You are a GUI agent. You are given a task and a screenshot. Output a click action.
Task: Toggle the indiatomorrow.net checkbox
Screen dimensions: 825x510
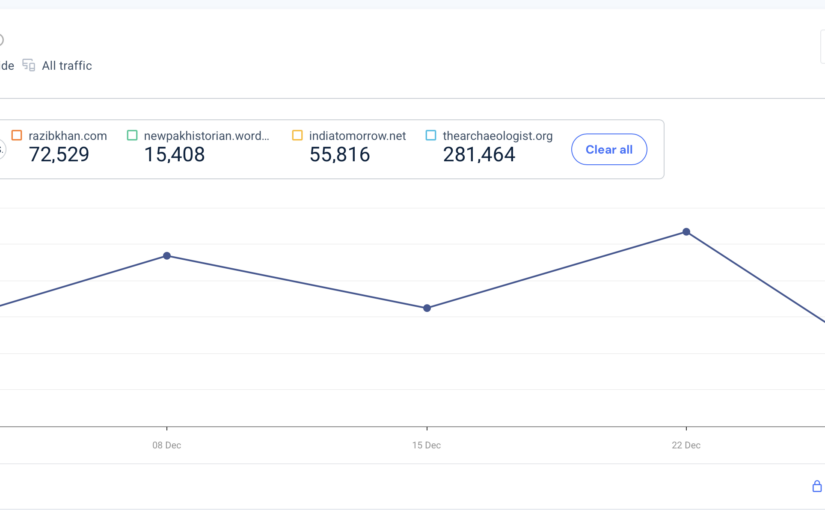click(x=297, y=136)
